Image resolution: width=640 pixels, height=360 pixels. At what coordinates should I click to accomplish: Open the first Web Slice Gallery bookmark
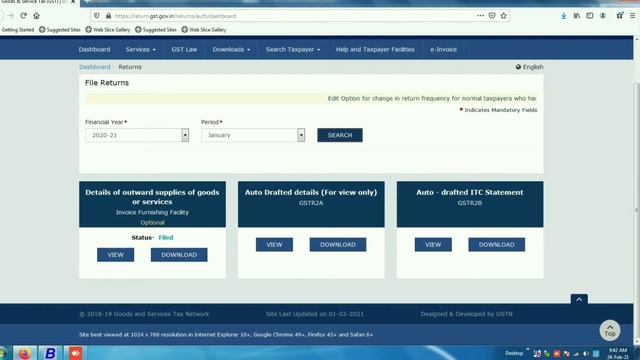(108, 30)
